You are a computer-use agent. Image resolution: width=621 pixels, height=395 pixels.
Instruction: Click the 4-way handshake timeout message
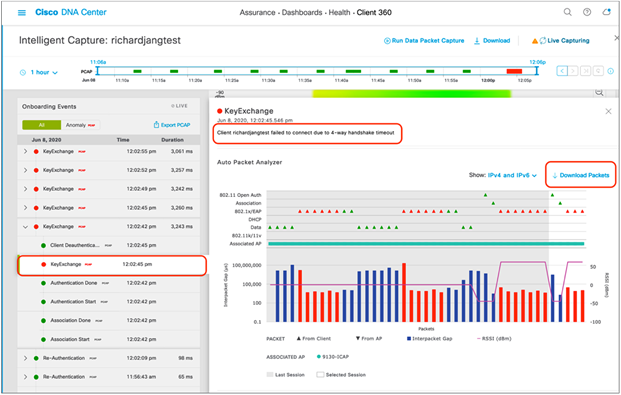point(306,133)
